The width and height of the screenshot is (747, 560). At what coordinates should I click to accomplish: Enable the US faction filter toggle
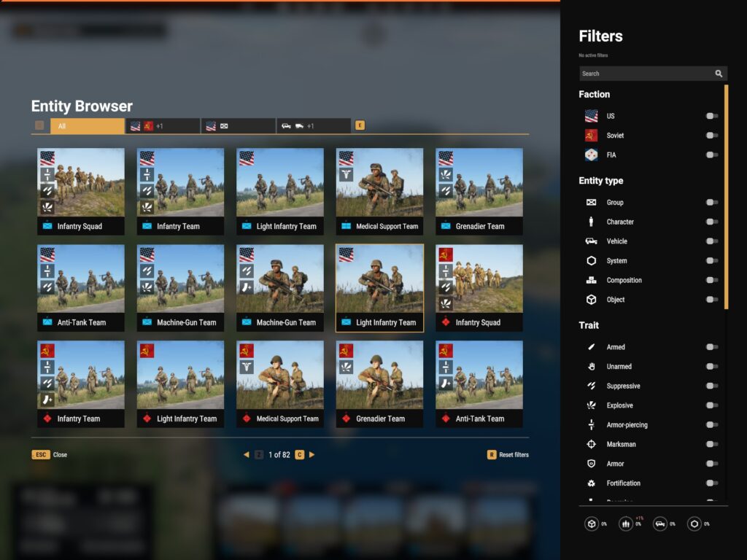point(711,116)
